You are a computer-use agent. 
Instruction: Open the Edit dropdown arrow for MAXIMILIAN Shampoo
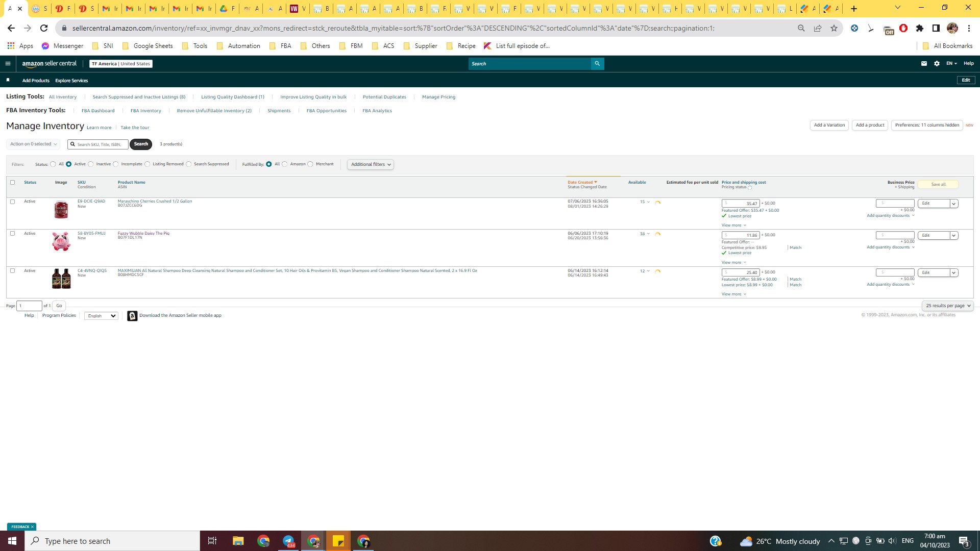click(953, 273)
